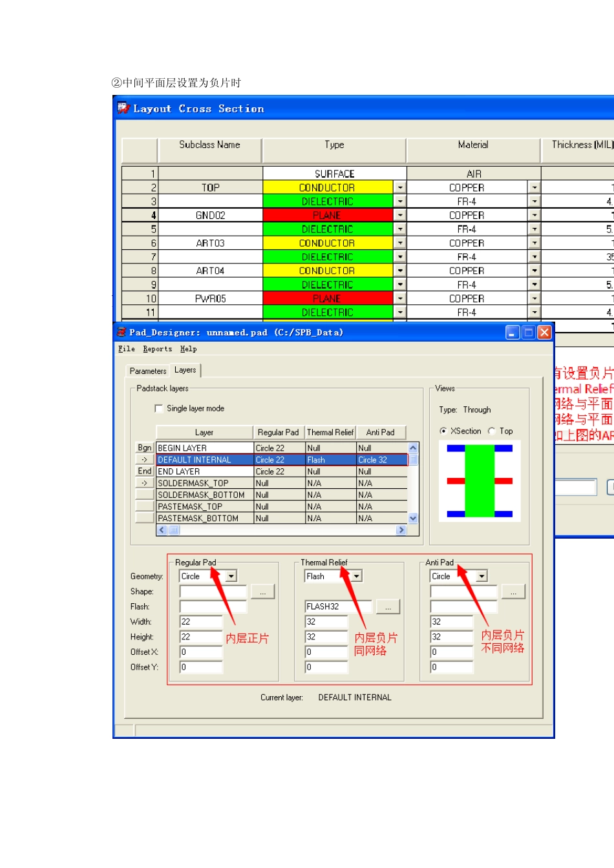
Task: Click the End button beside END LAYER
Action: (144, 471)
